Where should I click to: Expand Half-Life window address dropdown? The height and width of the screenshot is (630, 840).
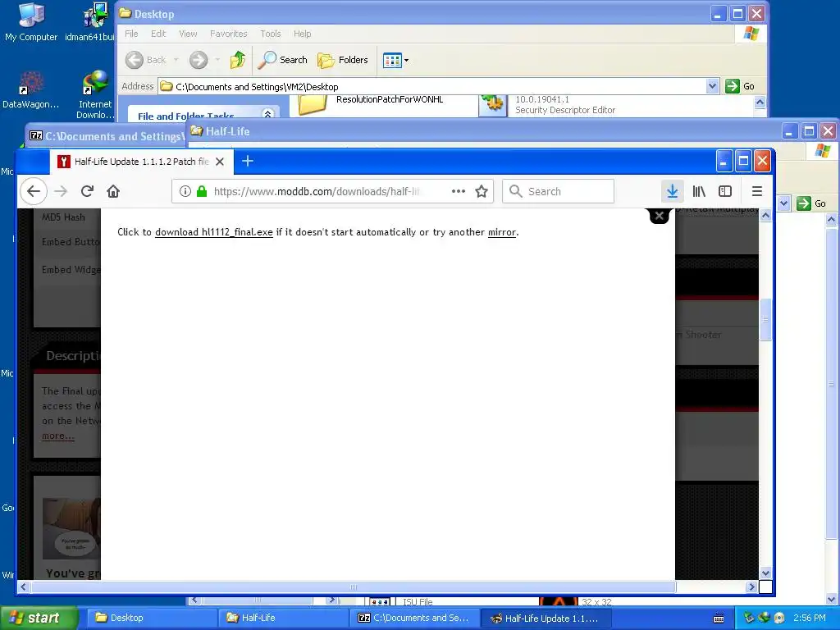point(783,203)
